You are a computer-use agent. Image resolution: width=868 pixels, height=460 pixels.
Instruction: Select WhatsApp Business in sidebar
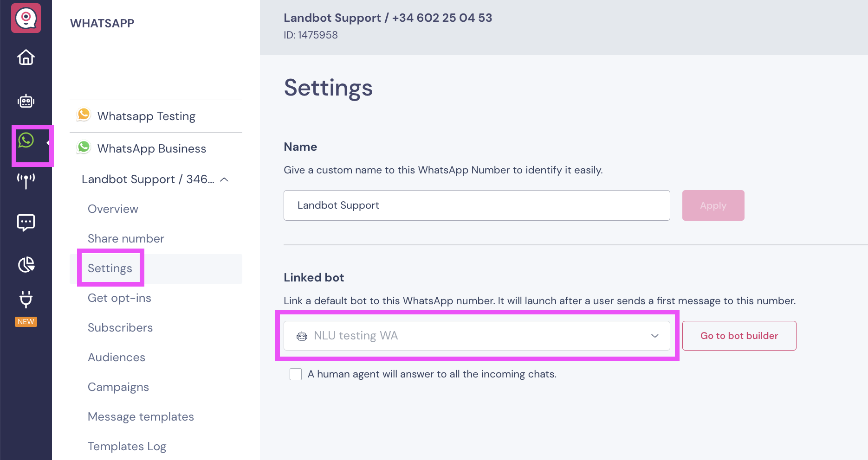(151, 148)
